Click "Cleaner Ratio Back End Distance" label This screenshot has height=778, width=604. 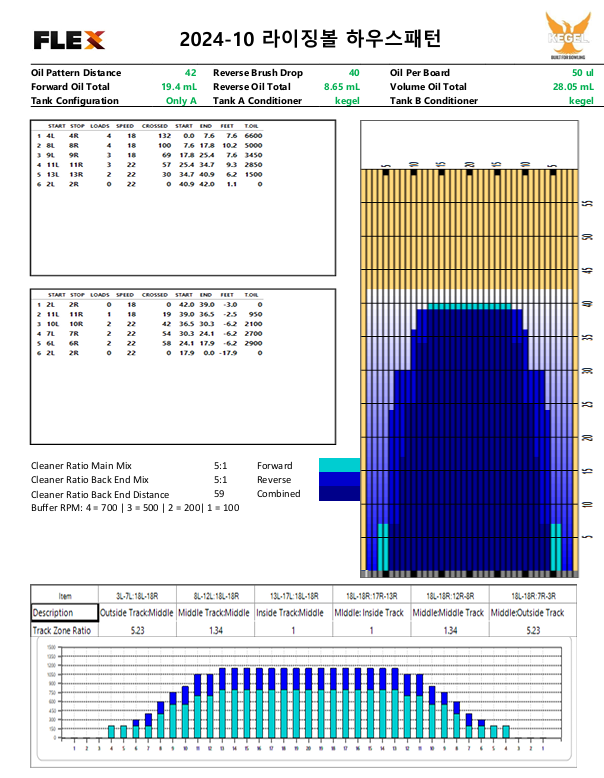[100, 495]
